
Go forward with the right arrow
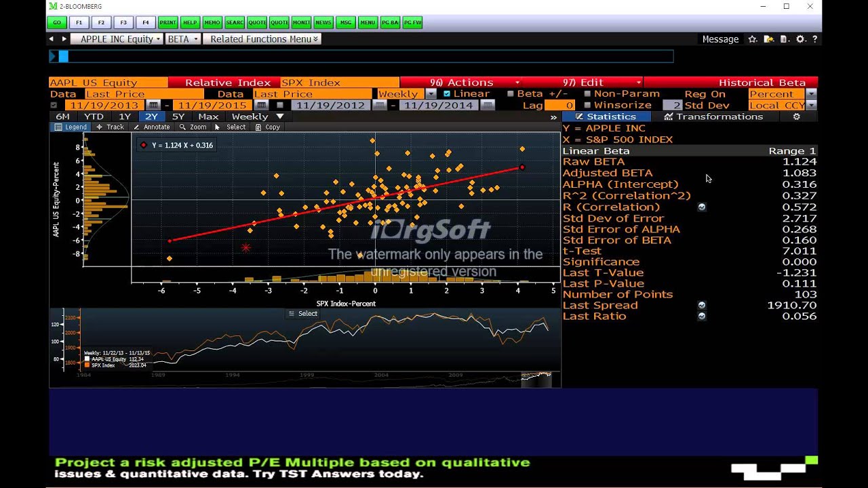64,39
